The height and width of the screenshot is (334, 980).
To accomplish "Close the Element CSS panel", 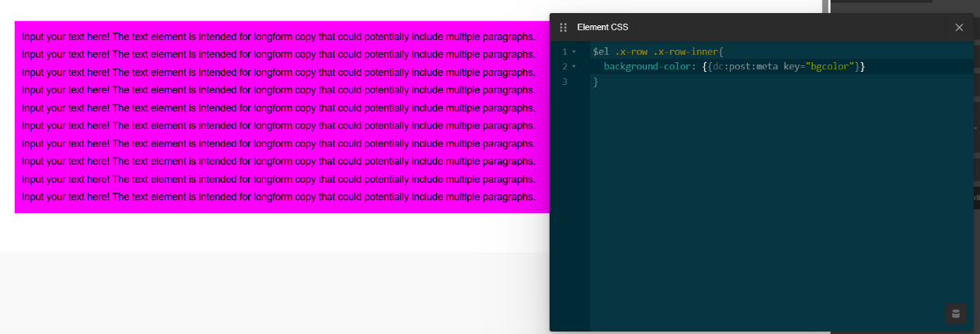I will pyautogui.click(x=959, y=27).
